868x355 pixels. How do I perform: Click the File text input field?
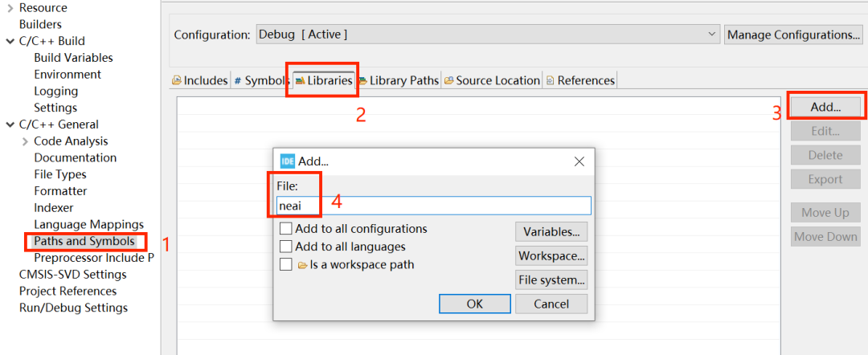[x=434, y=206]
